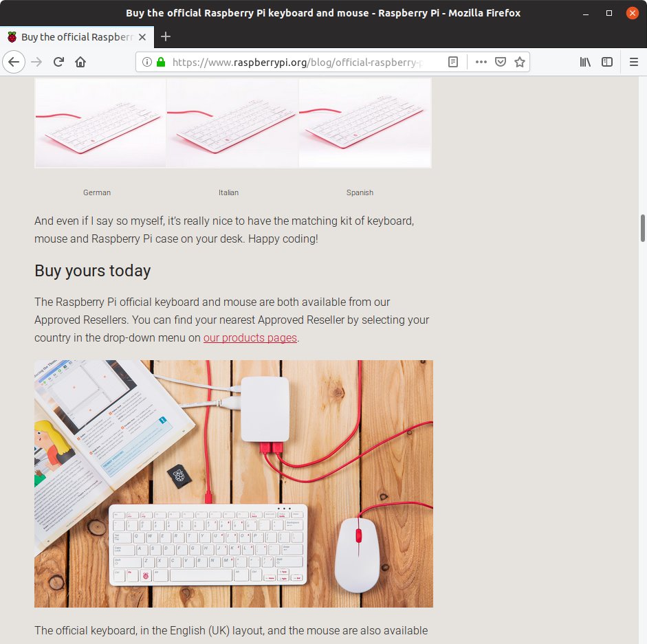Open the Library history and bookmarks menu
647x644 pixels.
coord(585,62)
